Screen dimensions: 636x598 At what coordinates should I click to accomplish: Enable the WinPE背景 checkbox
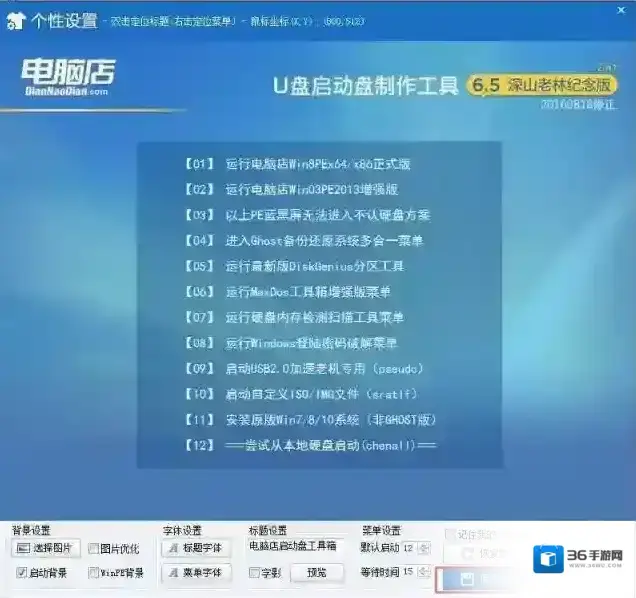(x=93, y=572)
